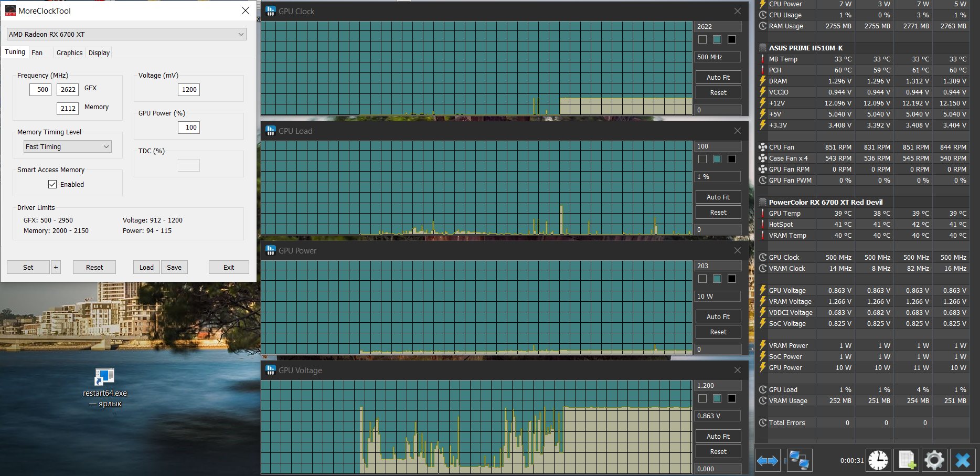Click the GPU Clock graph window icon

271,11
